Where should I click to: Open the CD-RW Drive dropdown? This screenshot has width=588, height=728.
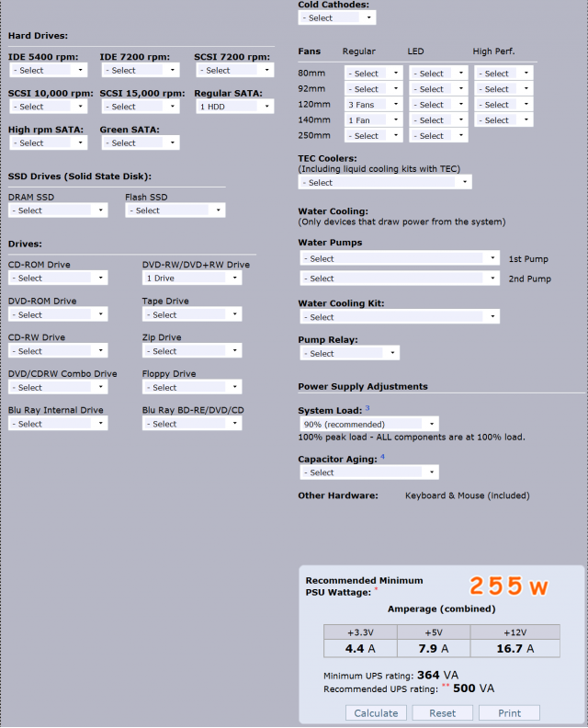pos(58,351)
